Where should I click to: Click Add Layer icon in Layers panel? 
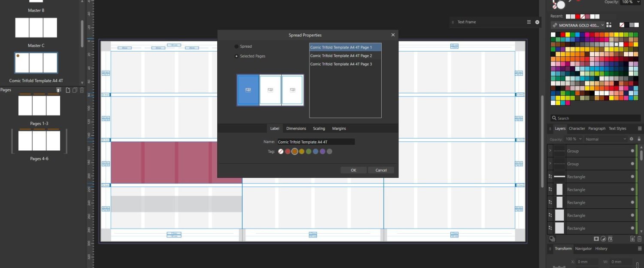632,239
